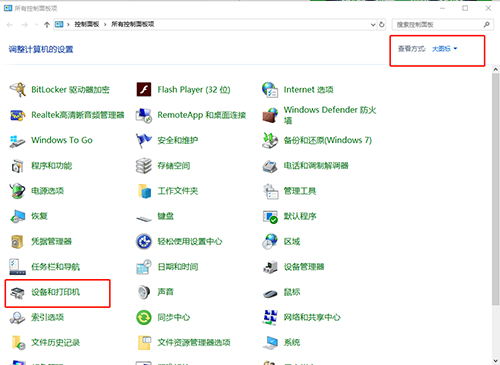Image resolution: width=500 pixels, height=365 pixels.
Task: Click the scrollbar up arrow
Action: pyautogui.click(x=495, y=69)
